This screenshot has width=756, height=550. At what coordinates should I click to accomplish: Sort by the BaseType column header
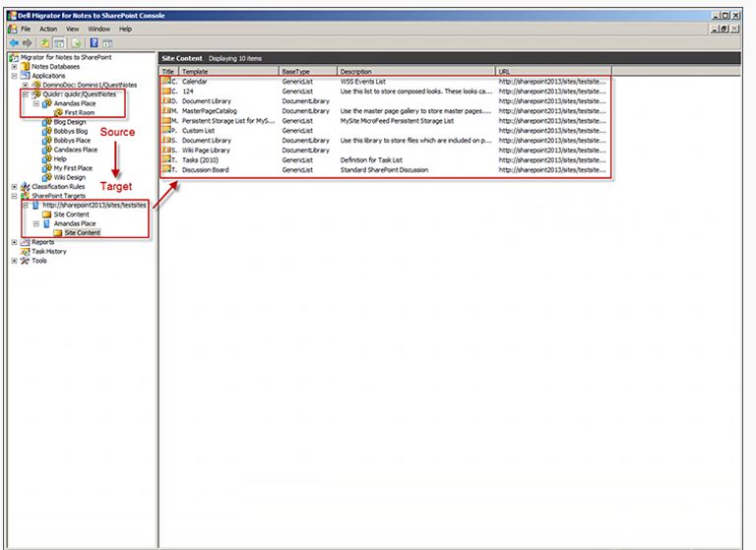tap(308, 72)
